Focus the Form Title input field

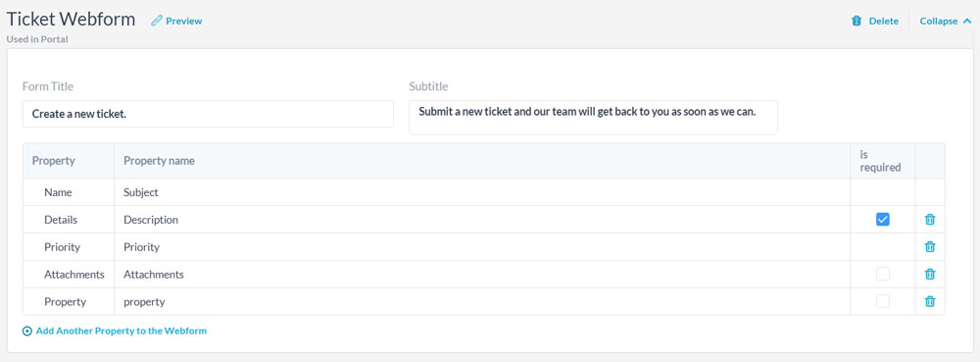coord(208,114)
